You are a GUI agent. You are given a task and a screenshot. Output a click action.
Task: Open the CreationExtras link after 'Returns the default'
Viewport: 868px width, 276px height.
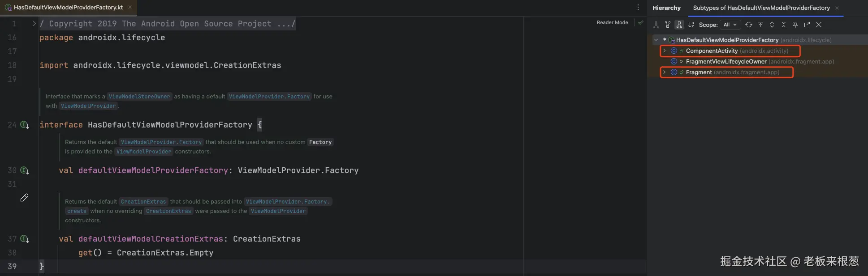coord(143,202)
